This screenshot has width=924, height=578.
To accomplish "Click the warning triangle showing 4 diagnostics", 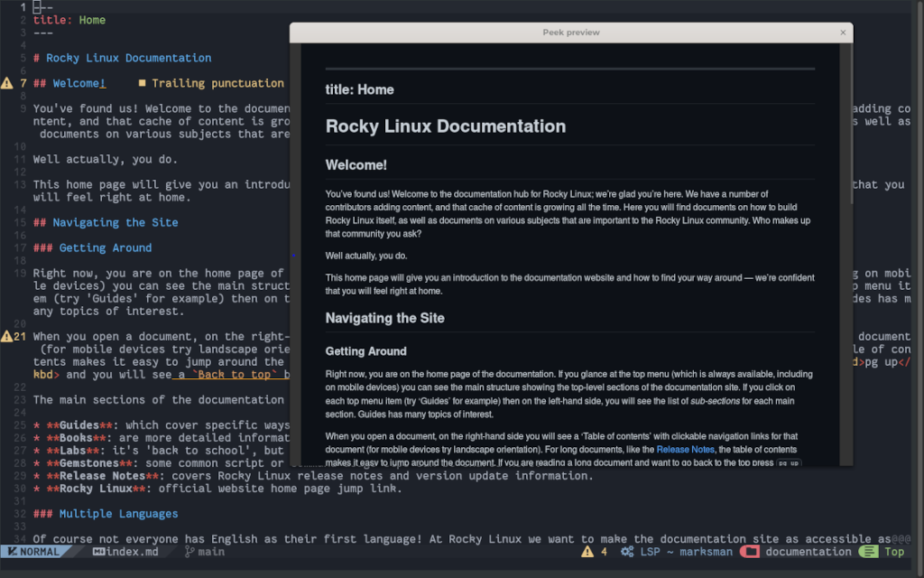I will tap(587, 551).
